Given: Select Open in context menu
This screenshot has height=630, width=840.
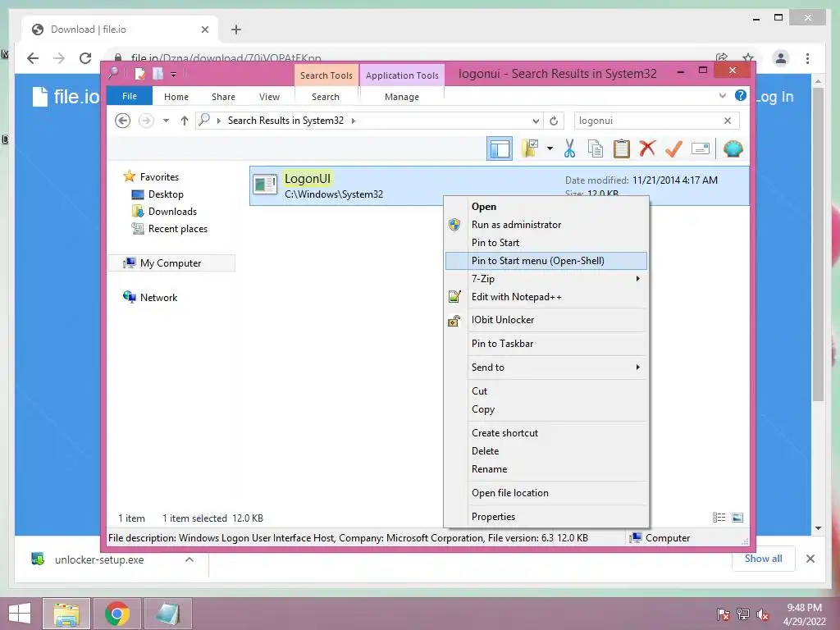Looking at the screenshot, I should click(x=546, y=207).
